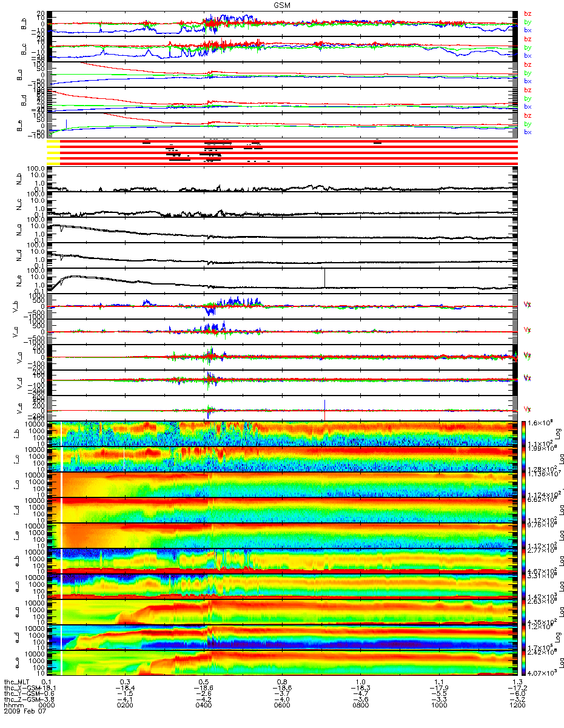The image size is (564, 728).
Task: Click the i_d ion spectrogram label
Action: 17,510
